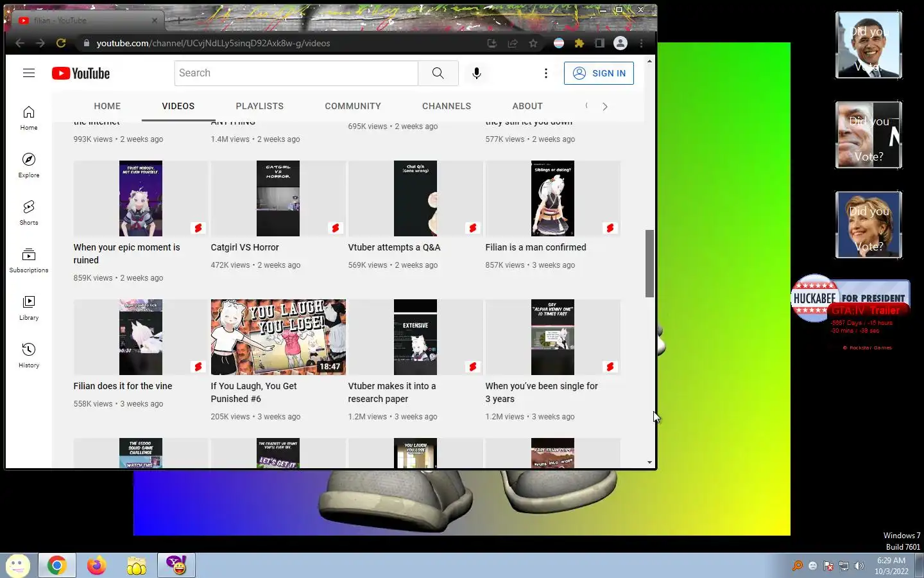Viewport: 924px width, 578px height.
Task: Open the CHANNELS channel tab
Action: [447, 106]
